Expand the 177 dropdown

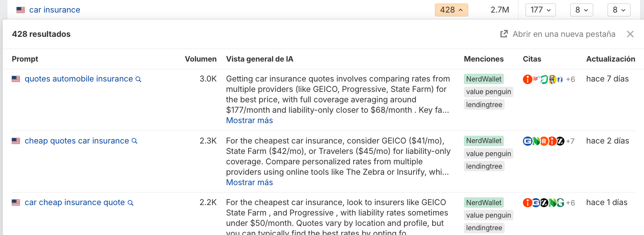(540, 10)
